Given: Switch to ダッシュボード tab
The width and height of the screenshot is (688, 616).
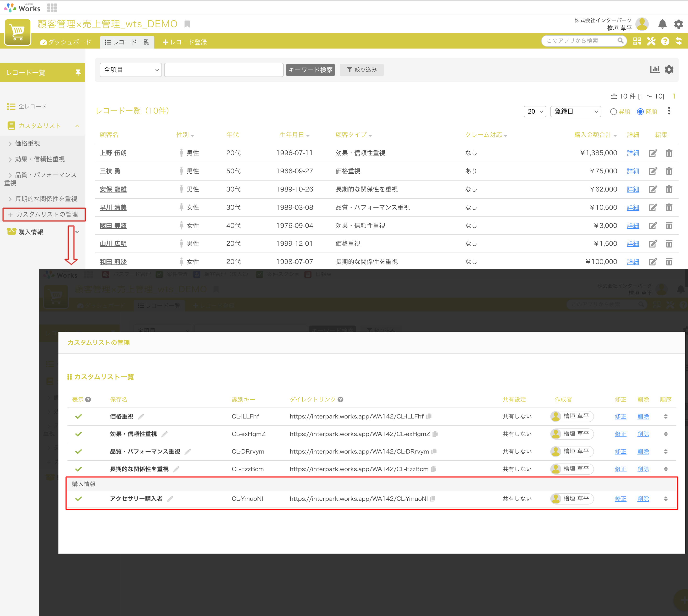Looking at the screenshot, I should pyautogui.click(x=65, y=42).
